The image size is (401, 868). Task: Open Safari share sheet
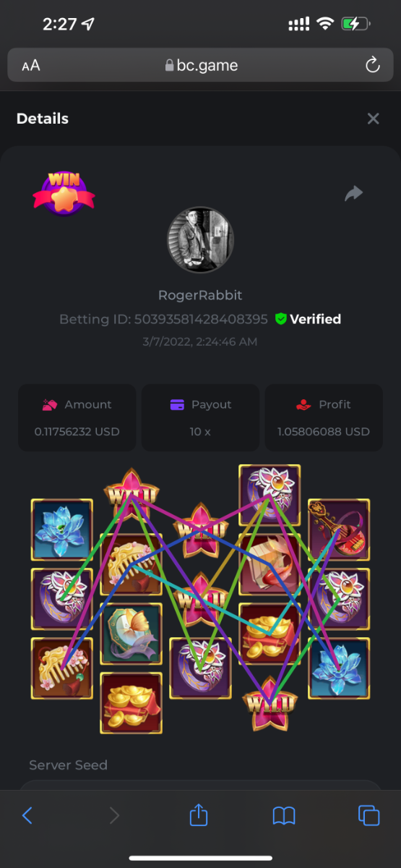point(199,815)
